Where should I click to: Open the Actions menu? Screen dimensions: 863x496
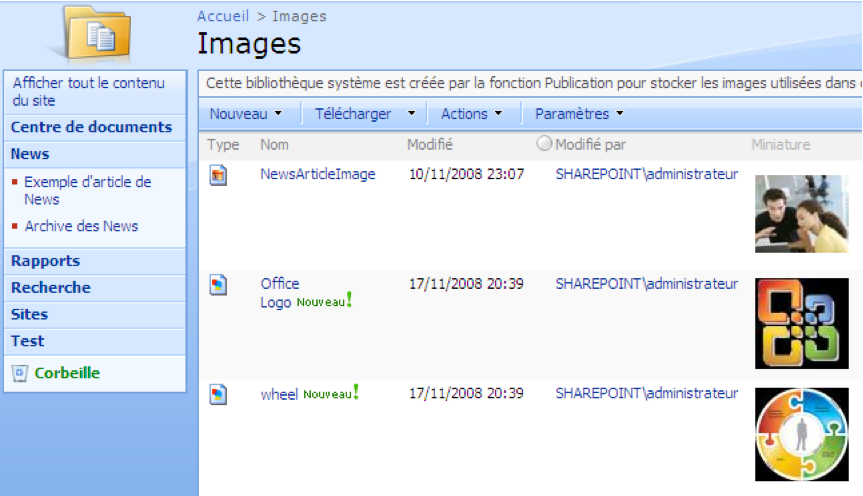pyautogui.click(x=470, y=114)
